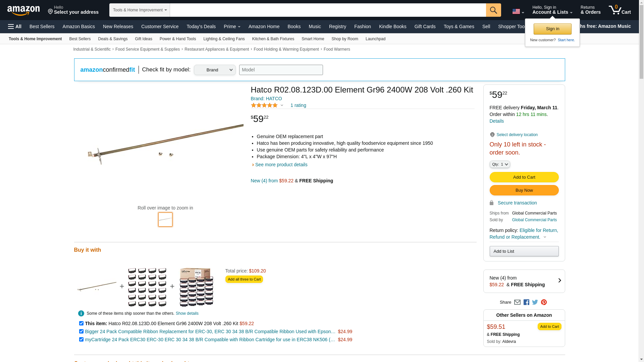This screenshot has height=362, width=644.
Task: Open Today's Deals in navigation bar
Action: pyautogui.click(x=201, y=26)
